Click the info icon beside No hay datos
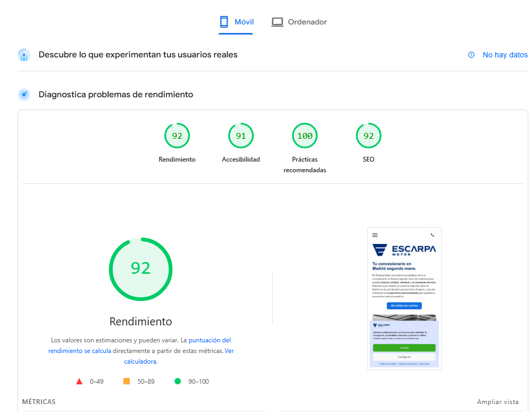The width and height of the screenshot is (532, 412). click(471, 55)
